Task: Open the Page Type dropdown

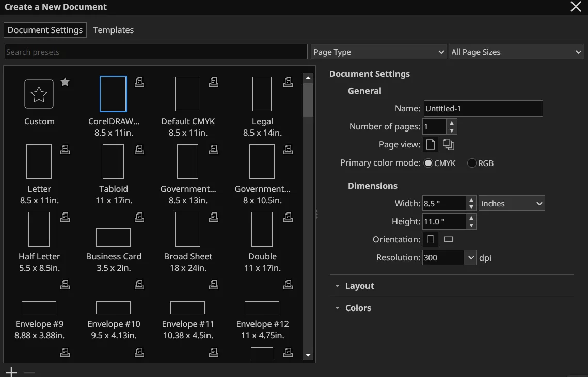Action: (378, 52)
